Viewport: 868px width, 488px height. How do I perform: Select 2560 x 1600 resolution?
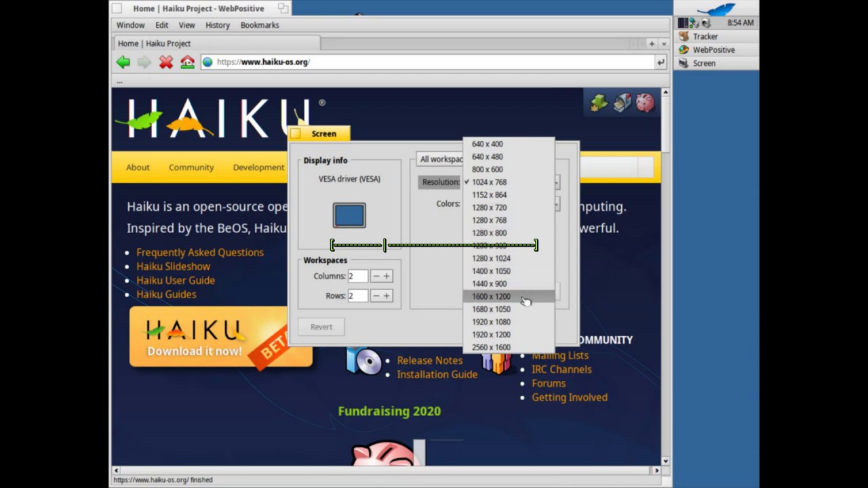click(509, 347)
